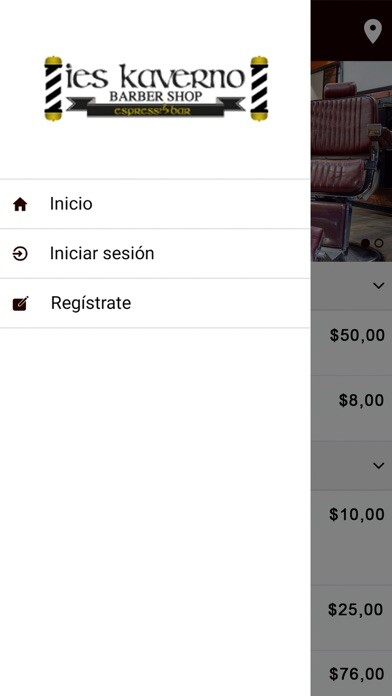Screen dimensions: 392x696
Task: Tap the barber chair banner photo
Action: tap(351, 161)
